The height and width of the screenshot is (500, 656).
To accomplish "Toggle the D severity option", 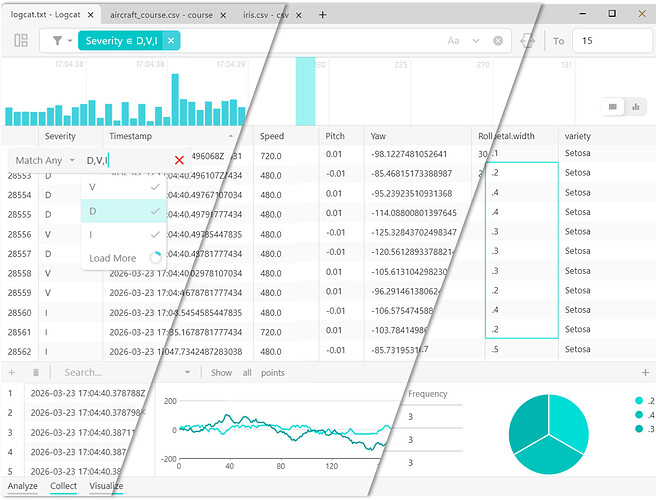I will point(122,211).
